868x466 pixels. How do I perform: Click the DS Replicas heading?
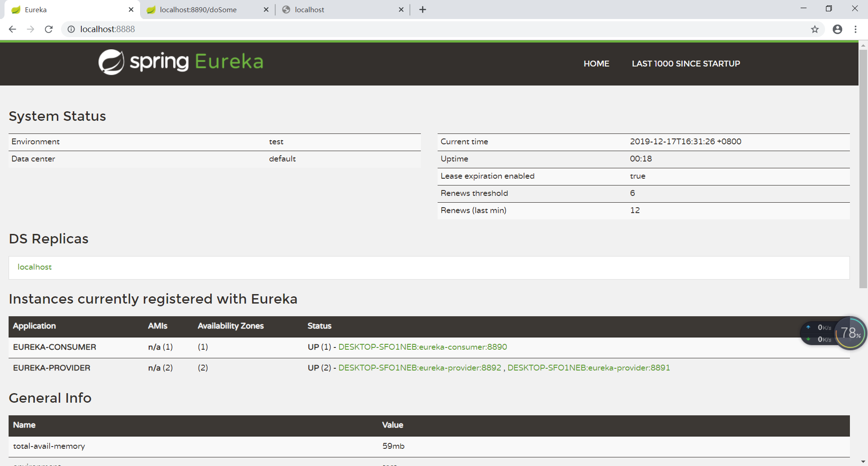coord(48,239)
